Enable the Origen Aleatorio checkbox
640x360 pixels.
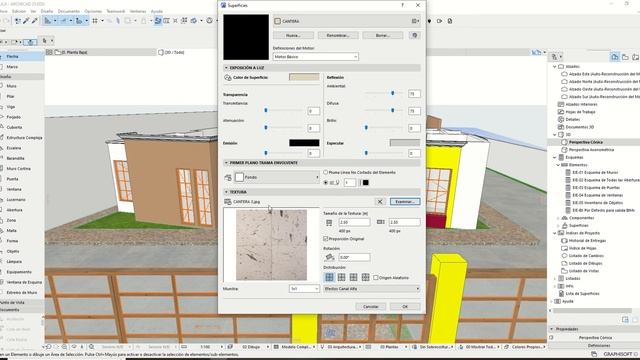(376, 278)
